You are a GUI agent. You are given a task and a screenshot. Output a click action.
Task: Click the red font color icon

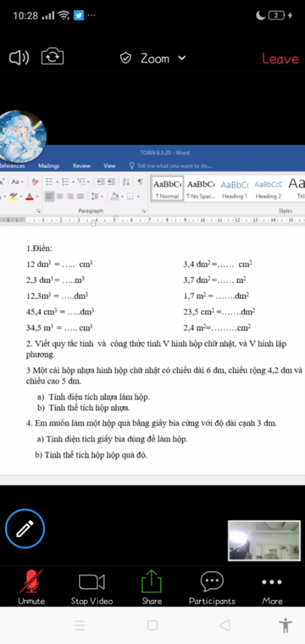click(x=29, y=196)
